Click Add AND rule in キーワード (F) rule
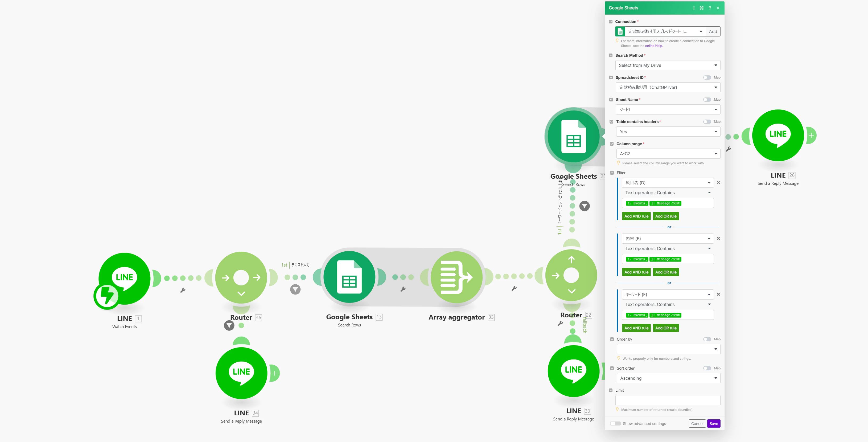This screenshot has height=442, width=868. pos(636,328)
